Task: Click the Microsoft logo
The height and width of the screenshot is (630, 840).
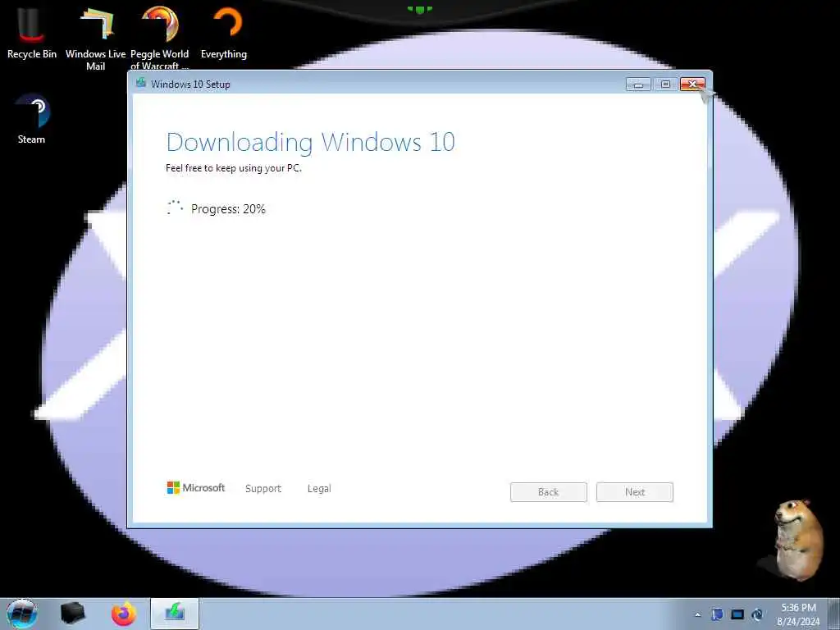Action: [196, 488]
